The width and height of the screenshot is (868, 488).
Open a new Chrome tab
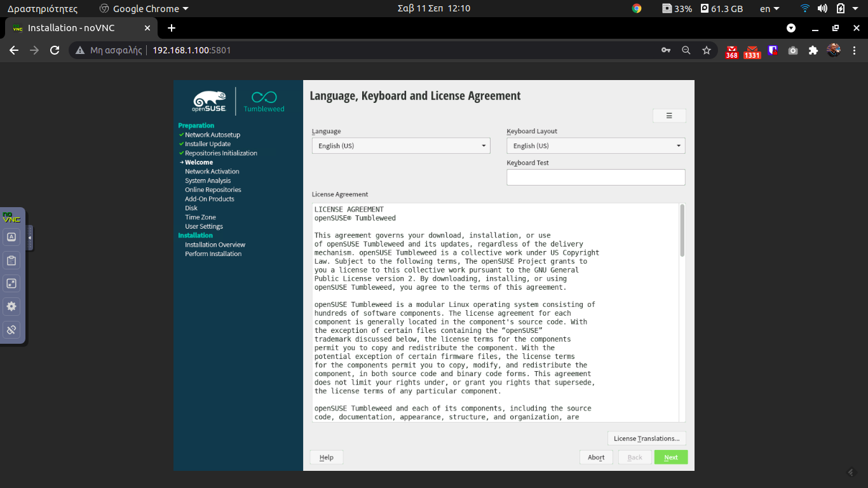pyautogui.click(x=172, y=28)
